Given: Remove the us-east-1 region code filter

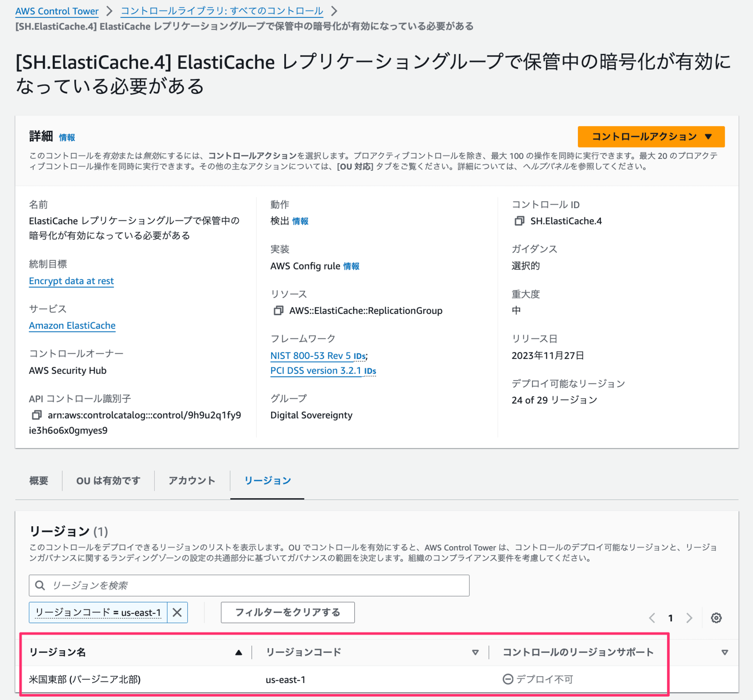Looking at the screenshot, I should 177,612.
